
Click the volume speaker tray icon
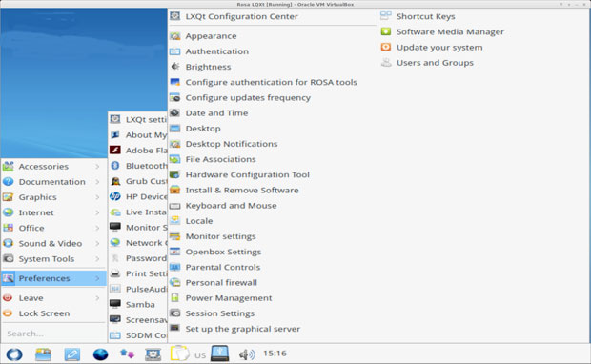[x=247, y=354]
